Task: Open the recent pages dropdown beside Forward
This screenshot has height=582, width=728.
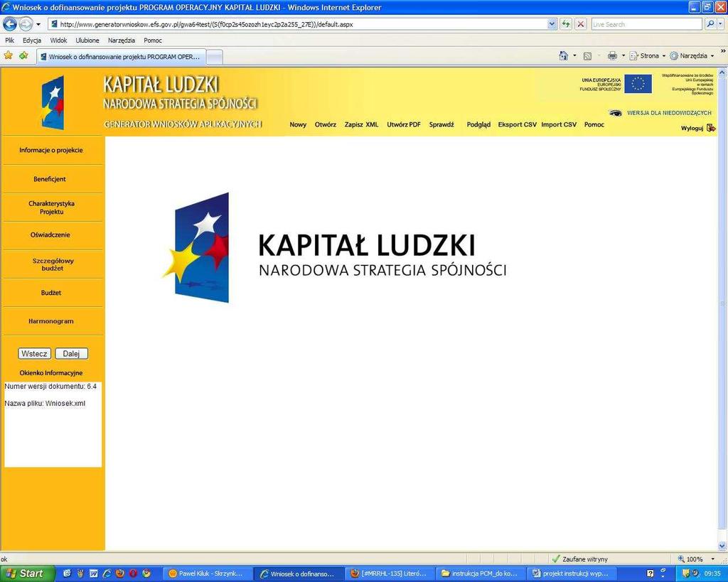Action: tap(38, 24)
